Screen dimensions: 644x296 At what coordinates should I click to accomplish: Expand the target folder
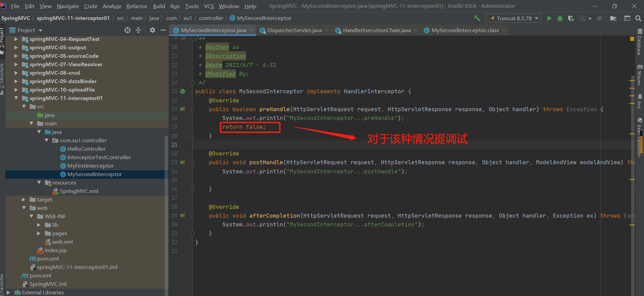coord(24,199)
